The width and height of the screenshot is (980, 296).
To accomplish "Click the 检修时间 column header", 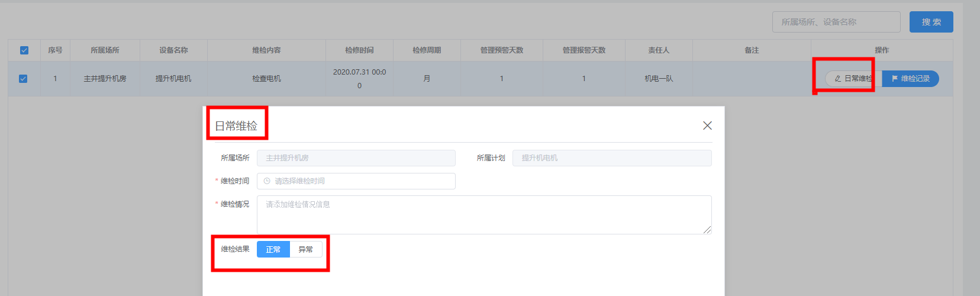I will pyautogui.click(x=359, y=50).
